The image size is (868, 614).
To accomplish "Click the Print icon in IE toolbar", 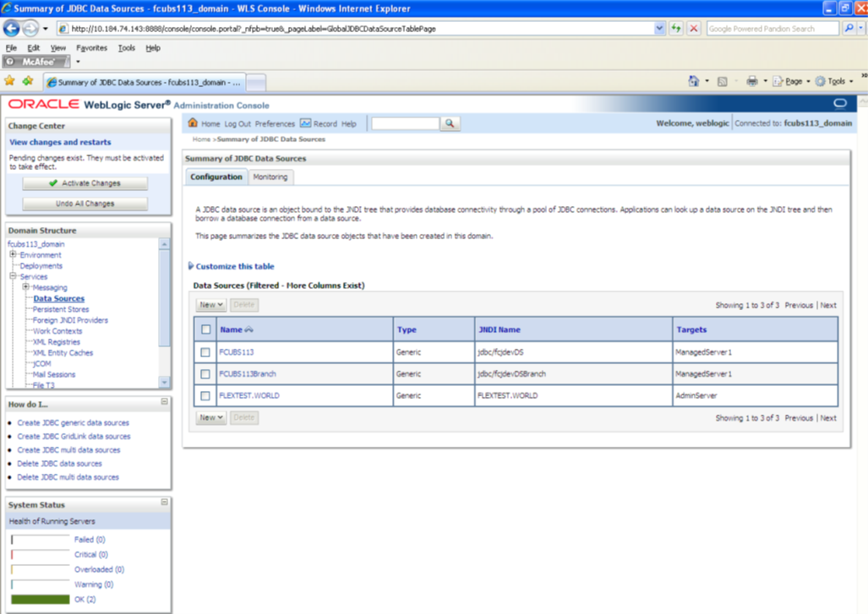I will 751,81.
